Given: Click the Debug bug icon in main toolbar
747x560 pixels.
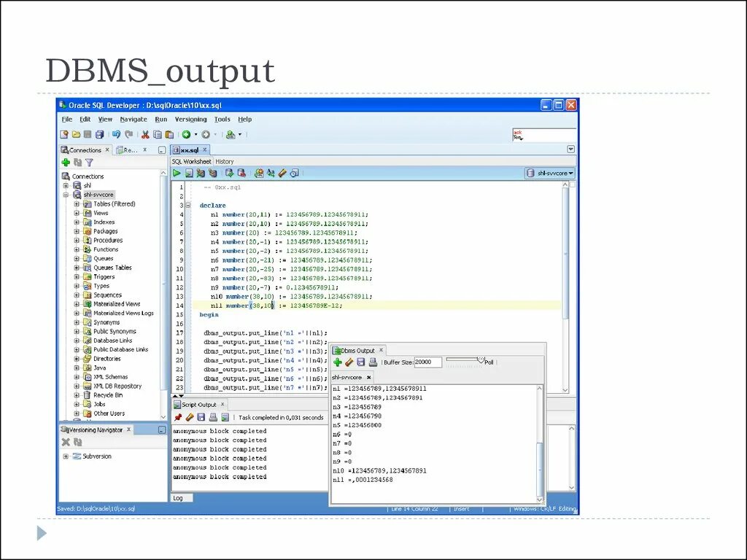Looking at the screenshot, I should pyautogui.click(x=231, y=135).
